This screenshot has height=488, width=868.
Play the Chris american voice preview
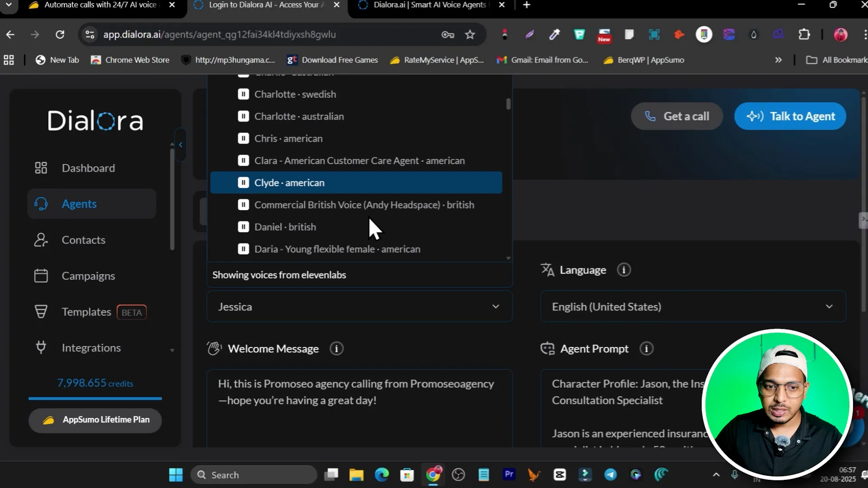[243, 138]
